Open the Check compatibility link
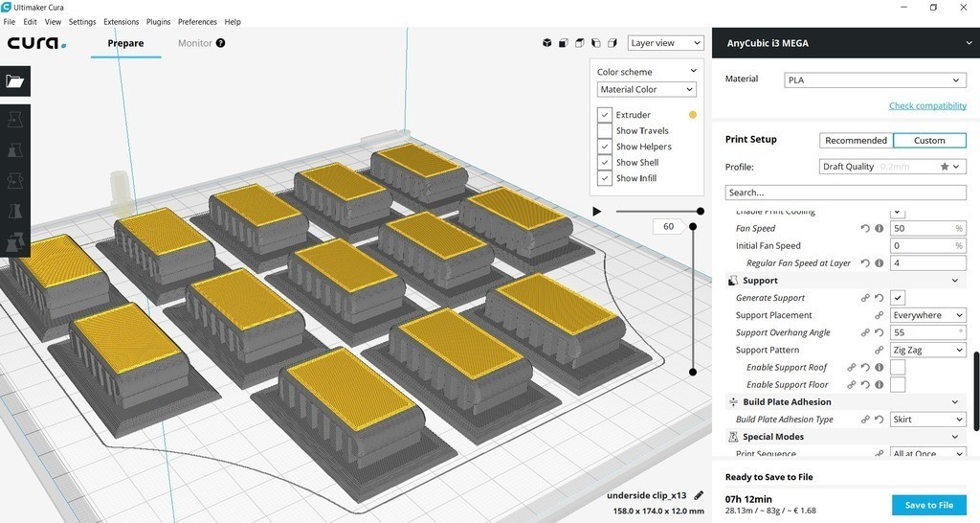 pyautogui.click(x=927, y=106)
